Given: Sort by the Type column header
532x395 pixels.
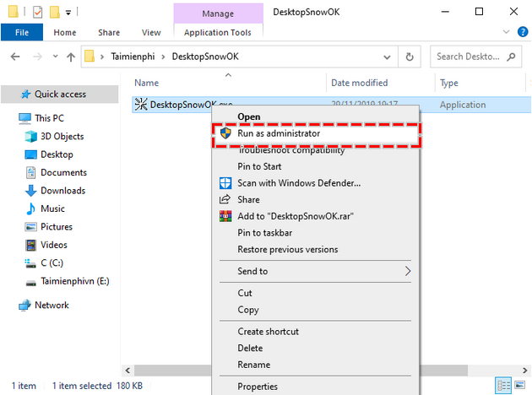Looking at the screenshot, I should 449,83.
